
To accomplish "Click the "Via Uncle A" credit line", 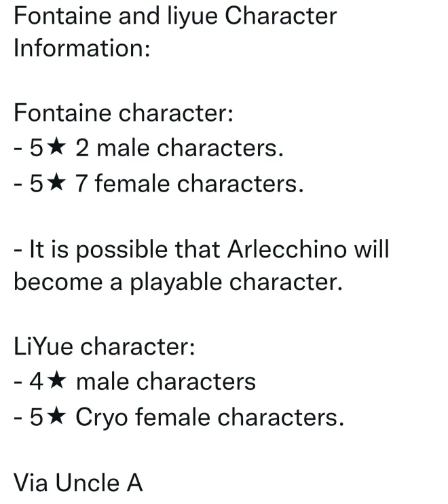I will point(78,482).
